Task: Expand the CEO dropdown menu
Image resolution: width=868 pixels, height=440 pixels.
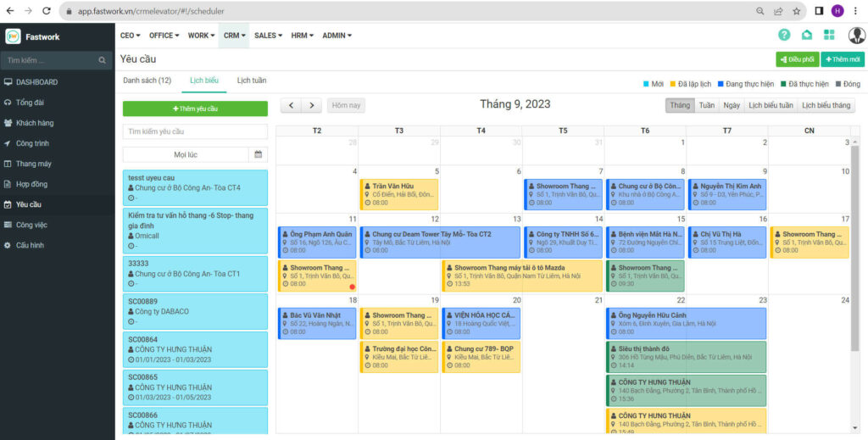Action: point(130,36)
